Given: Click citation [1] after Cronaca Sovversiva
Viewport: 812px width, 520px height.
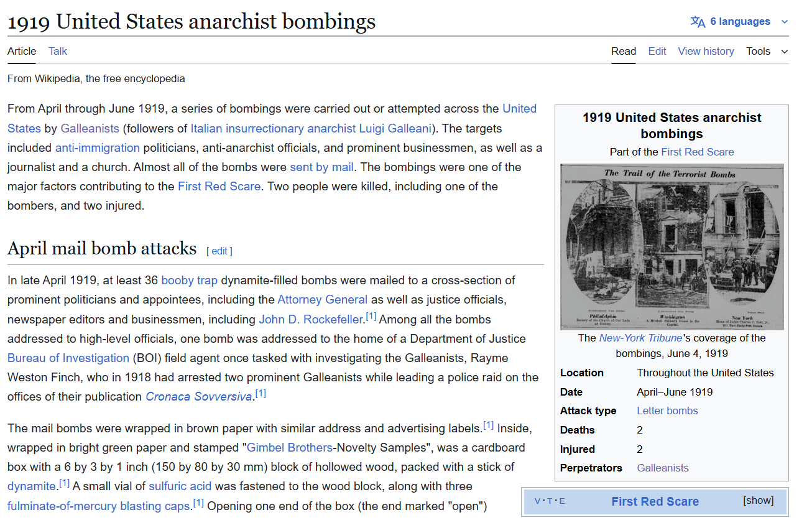Looking at the screenshot, I should (261, 394).
